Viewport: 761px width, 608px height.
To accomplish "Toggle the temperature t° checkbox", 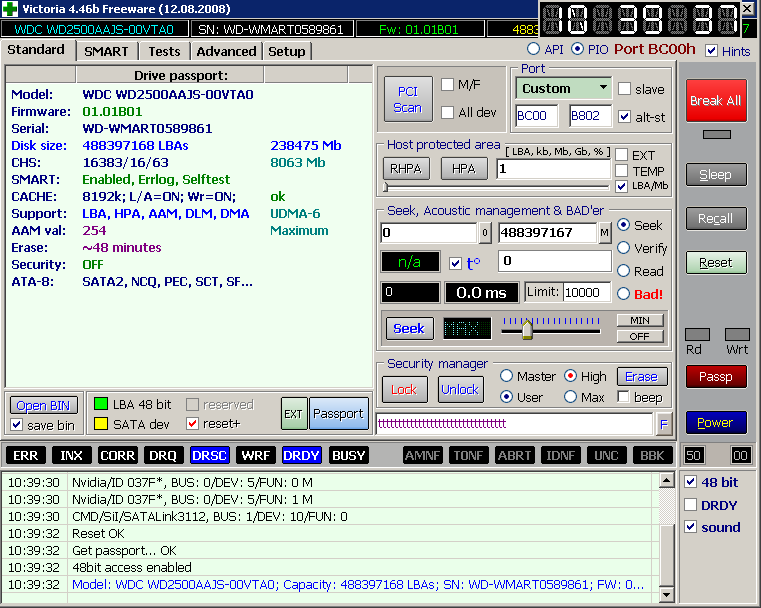I will pyautogui.click(x=455, y=263).
